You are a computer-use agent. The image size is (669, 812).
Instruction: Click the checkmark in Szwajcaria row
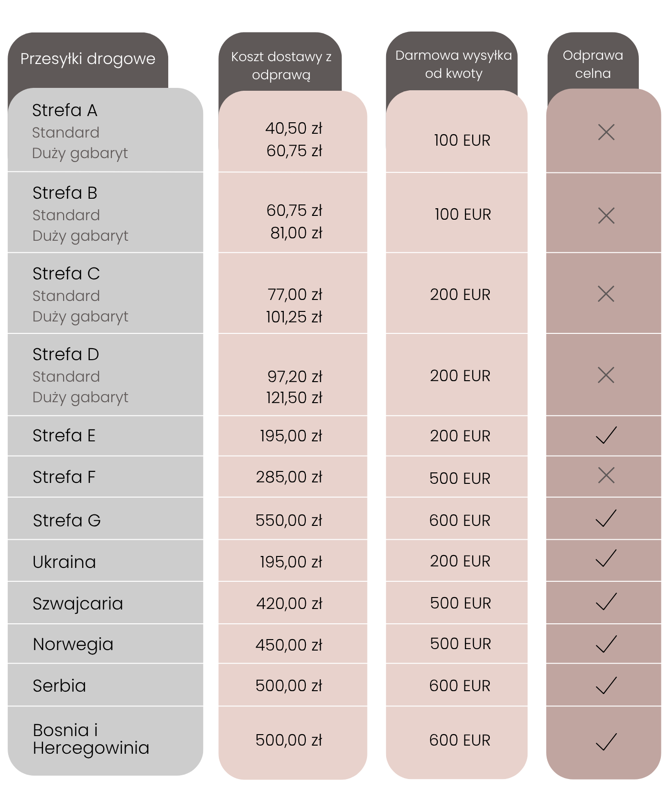606,601
